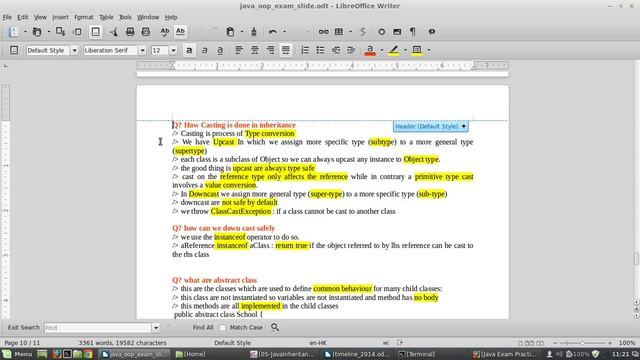Apply Background Color swatch
640x360 pixels.
point(417,50)
